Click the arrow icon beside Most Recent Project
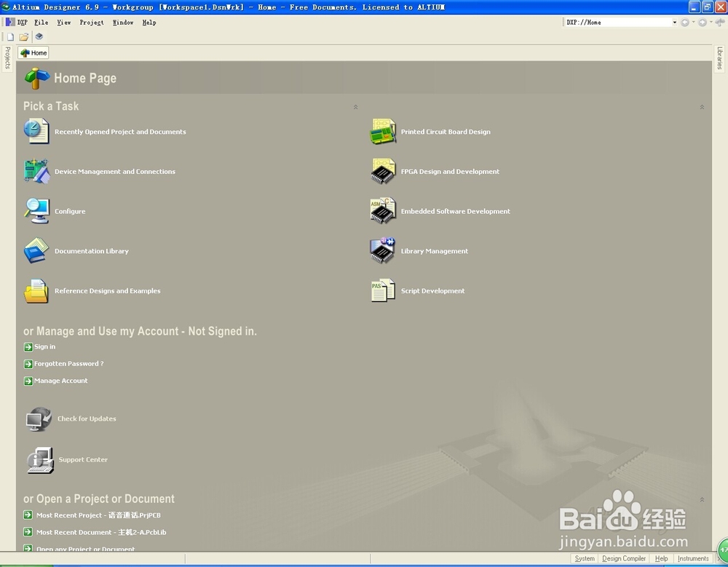728x567 pixels. click(x=28, y=515)
